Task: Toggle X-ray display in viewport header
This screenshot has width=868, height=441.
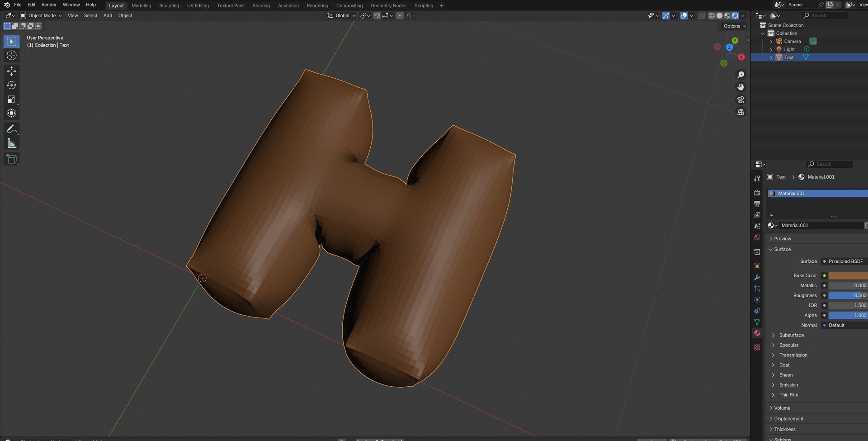Action: 701,15
